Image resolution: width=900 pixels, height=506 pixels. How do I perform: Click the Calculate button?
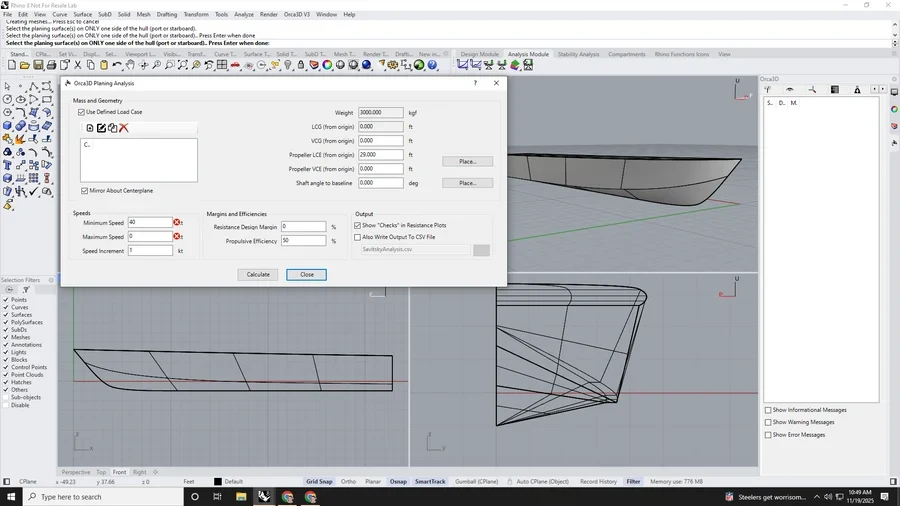pyautogui.click(x=258, y=275)
